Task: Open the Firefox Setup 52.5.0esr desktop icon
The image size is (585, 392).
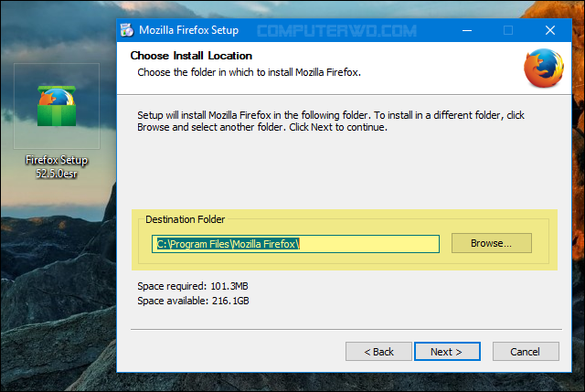Action: tap(57, 106)
